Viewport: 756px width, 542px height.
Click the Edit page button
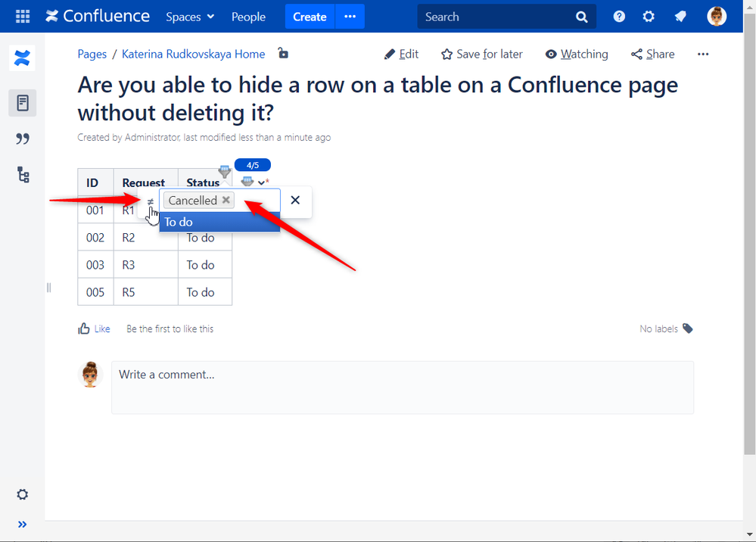click(x=401, y=54)
